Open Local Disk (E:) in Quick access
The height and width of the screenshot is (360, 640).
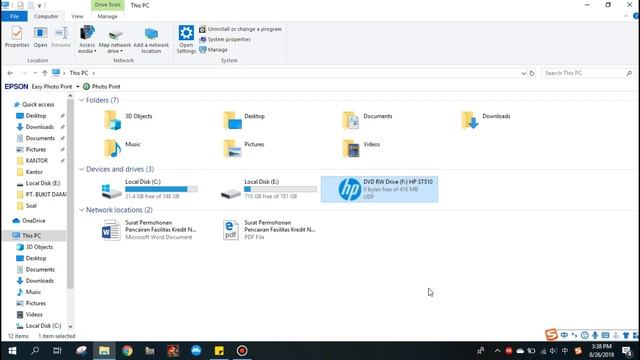[42, 183]
